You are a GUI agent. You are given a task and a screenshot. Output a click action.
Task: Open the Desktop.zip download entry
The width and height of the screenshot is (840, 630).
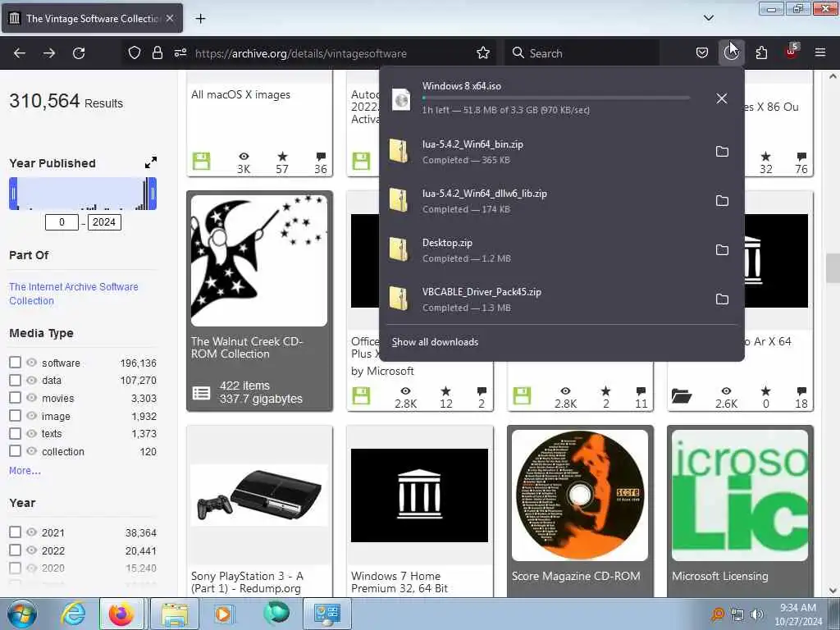tap(543, 250)
